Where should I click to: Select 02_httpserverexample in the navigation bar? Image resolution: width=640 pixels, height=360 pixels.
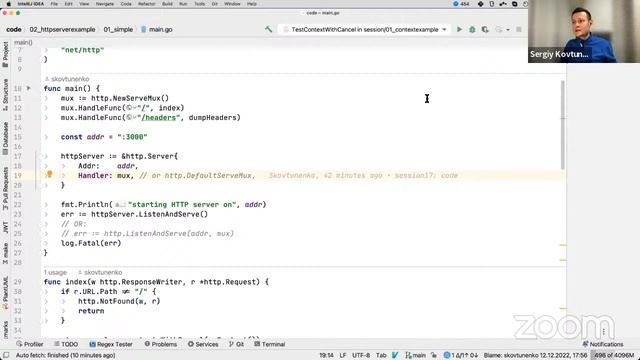click(x=62, y=29)
